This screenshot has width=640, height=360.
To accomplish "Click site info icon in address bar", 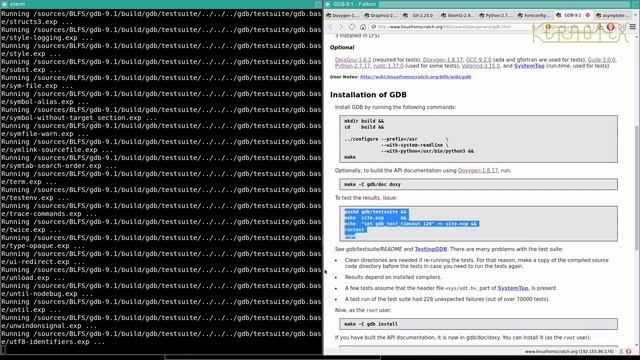I will click(x=373, y=27).
